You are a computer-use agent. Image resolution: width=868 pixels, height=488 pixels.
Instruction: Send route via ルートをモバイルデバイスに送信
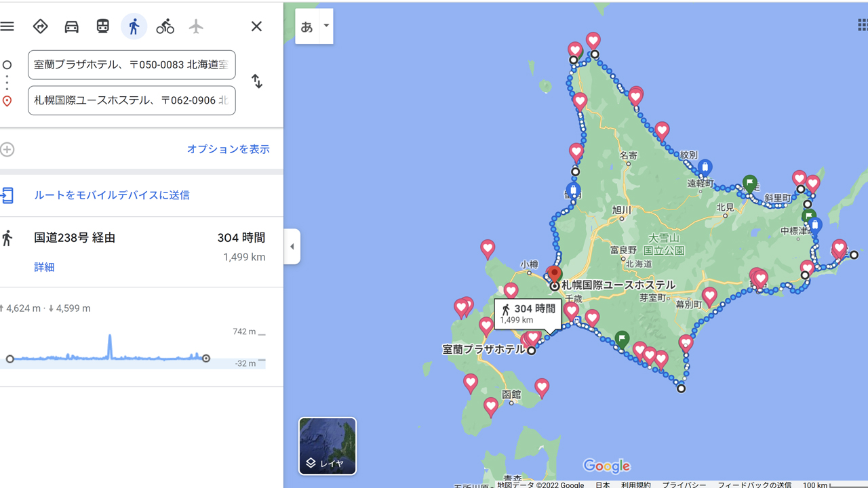tap(112, 195)
